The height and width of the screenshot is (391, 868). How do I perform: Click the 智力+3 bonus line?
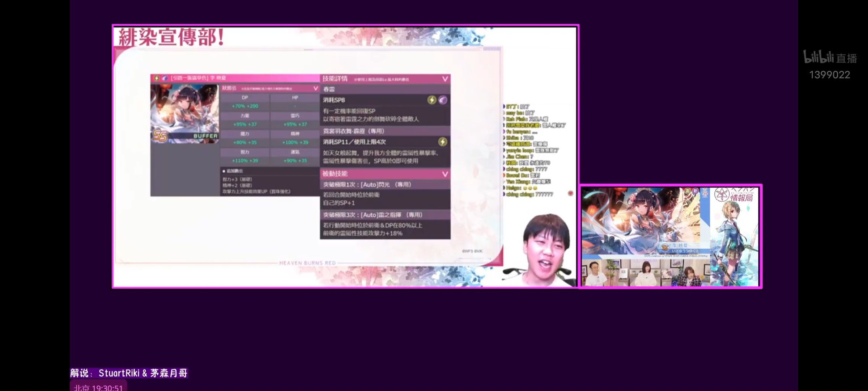(x=237, y=180)
